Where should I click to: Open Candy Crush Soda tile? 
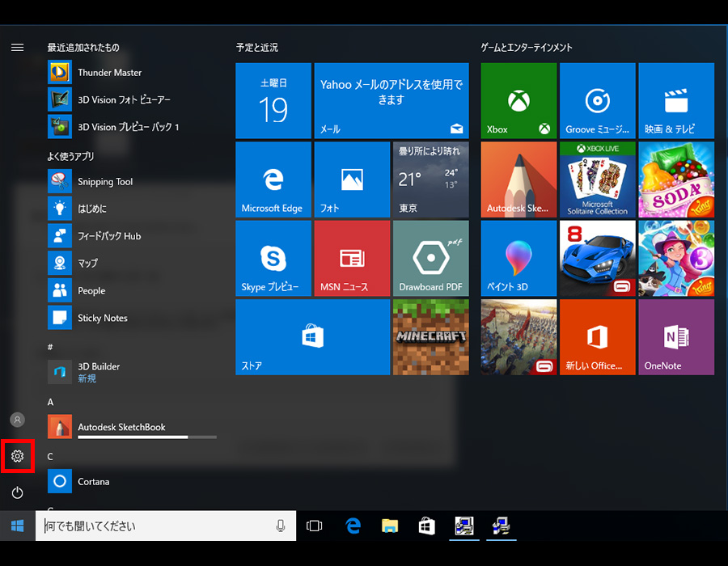click(x=676, y=180)
